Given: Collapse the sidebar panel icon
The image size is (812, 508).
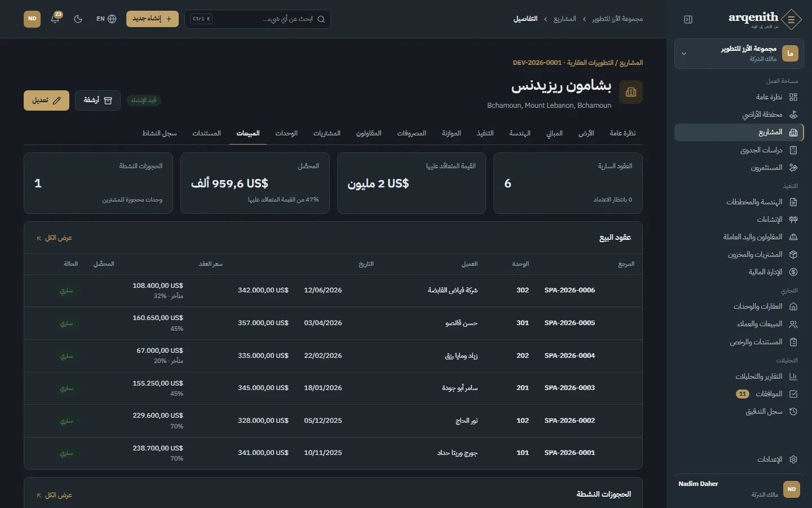Looking at the screenshot, I should click(x=688, y=19).
